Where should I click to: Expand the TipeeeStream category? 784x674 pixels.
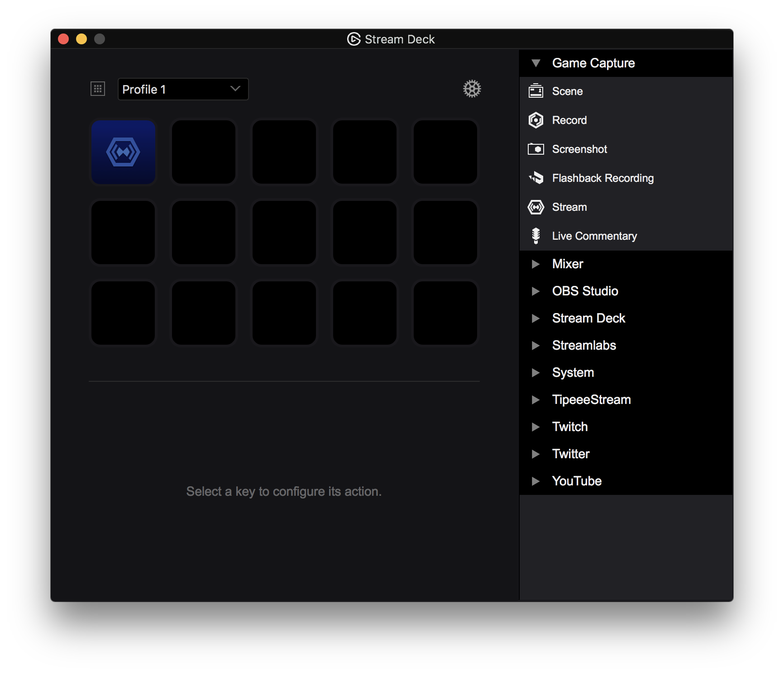point(536,399)
